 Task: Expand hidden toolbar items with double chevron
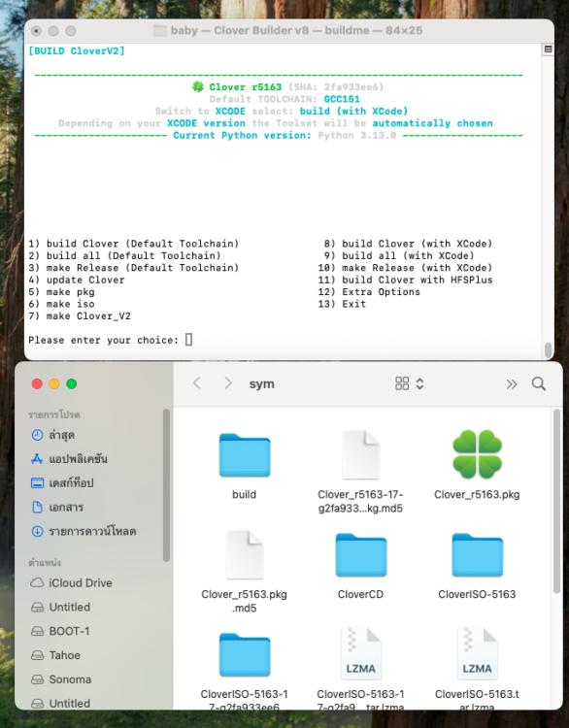click(x=512, y=384)
